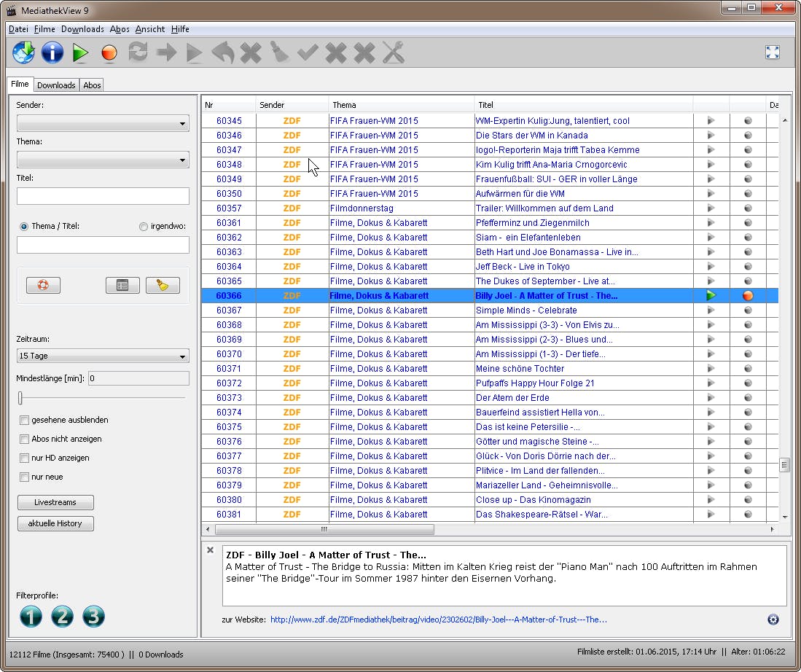Activate filter profile 3
This screenshot has width=801, height=672.
tap(93, 617)
